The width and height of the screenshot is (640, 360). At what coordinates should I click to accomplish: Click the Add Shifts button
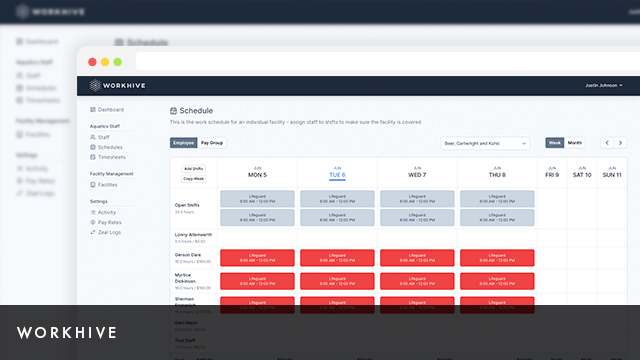point(193,169)
